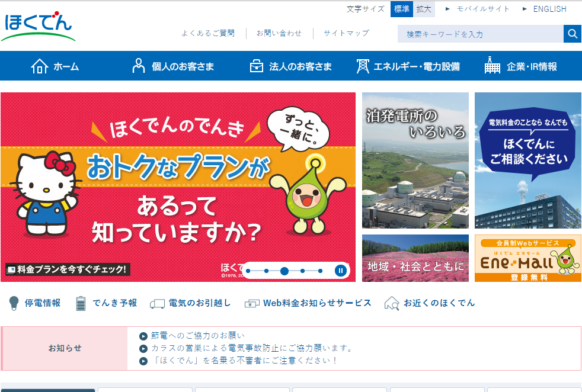Click the Web billing notice service icon
The width and height of the screenshot is (582, 392).
pos(252,303)
